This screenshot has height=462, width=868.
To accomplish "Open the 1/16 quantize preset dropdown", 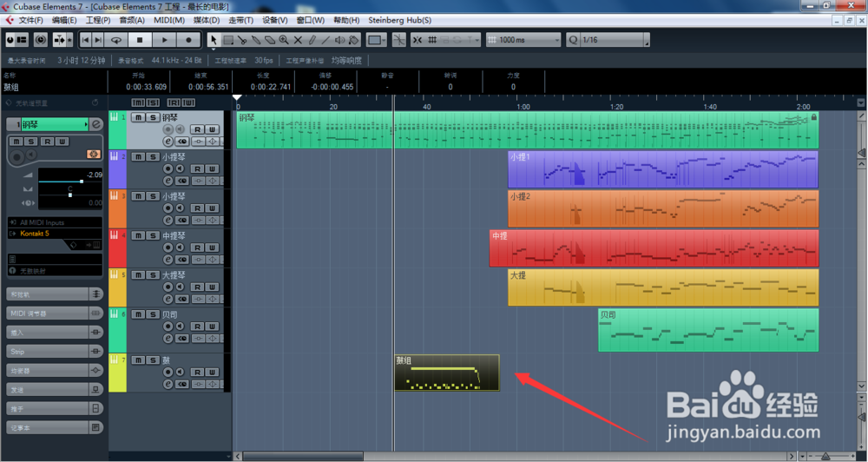I will tap(614, 40).
